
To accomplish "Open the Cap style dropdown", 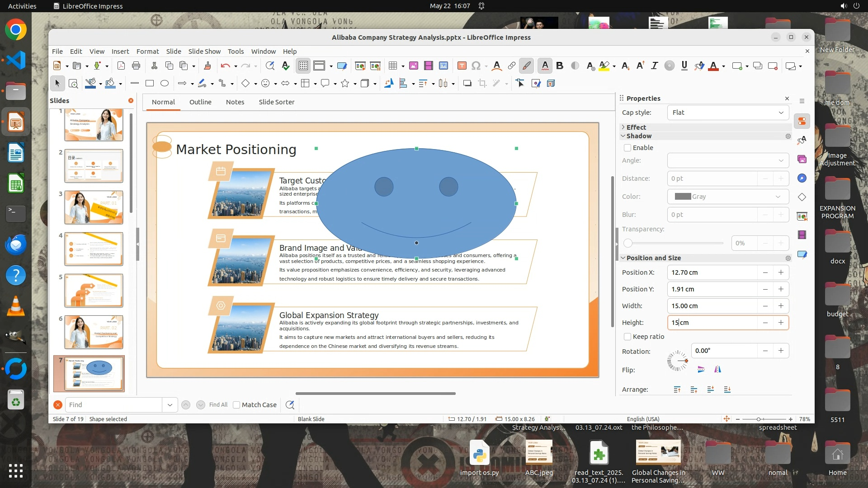I will pos(728,113).
